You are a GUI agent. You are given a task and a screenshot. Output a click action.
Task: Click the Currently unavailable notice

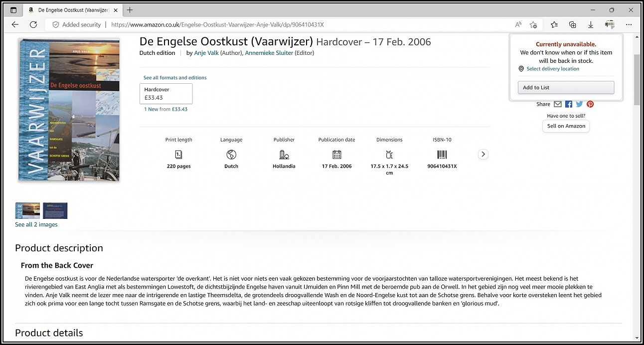click(x=566, y=44)
